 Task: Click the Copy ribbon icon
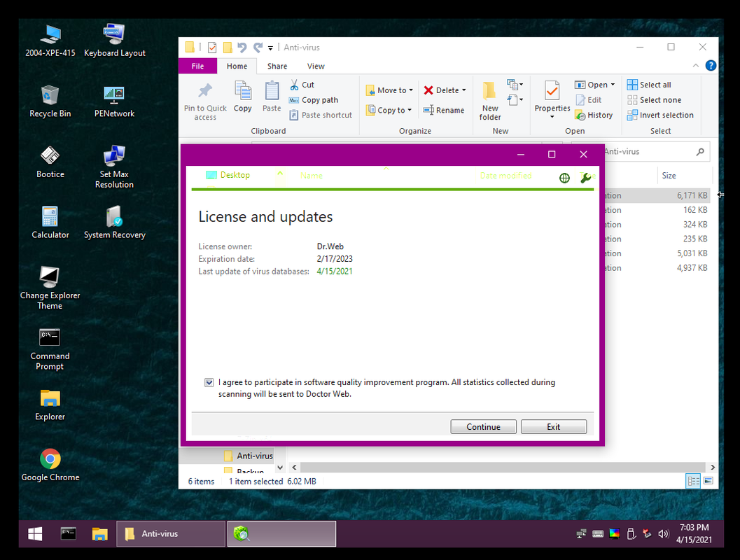242,96
